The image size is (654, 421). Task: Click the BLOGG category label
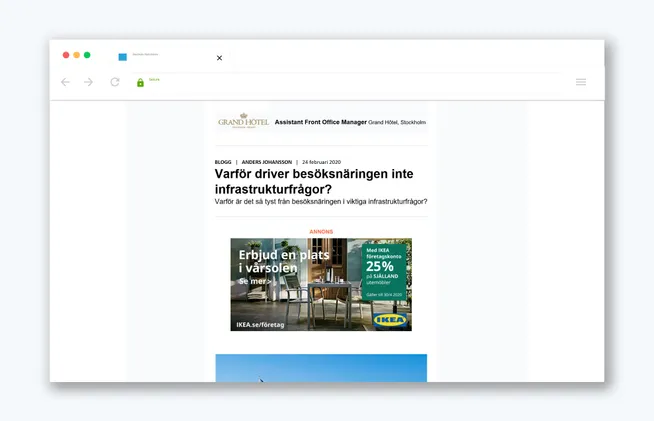223,162
